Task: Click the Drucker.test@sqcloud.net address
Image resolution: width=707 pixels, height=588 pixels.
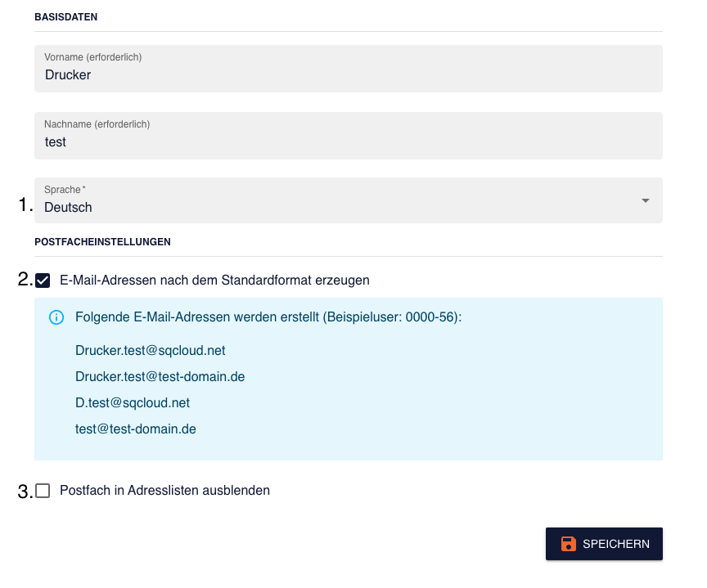Action: point(150,350)
